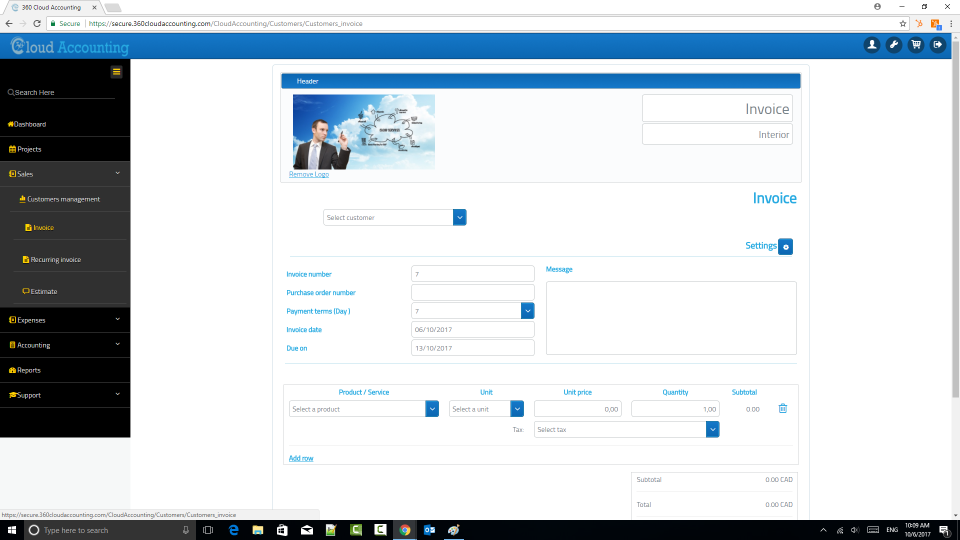Click the Invoice title field in header

pos(717,108)
